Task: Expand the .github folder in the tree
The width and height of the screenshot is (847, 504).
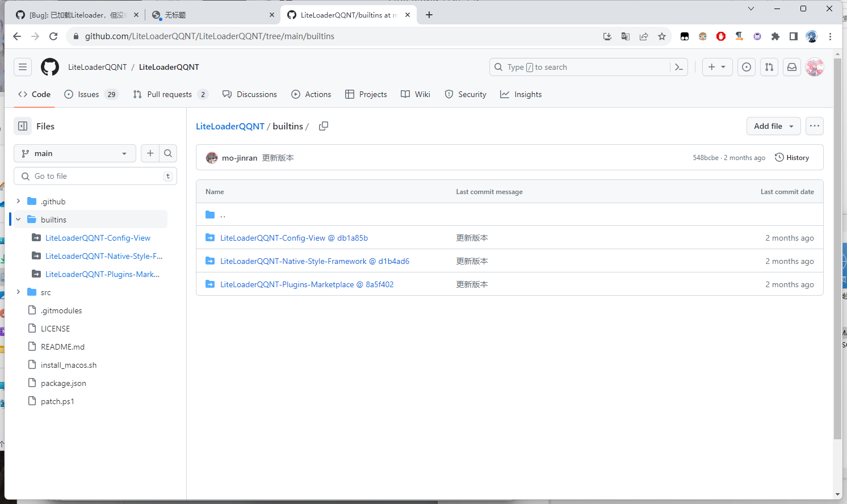Action: [x=18, y=201]
